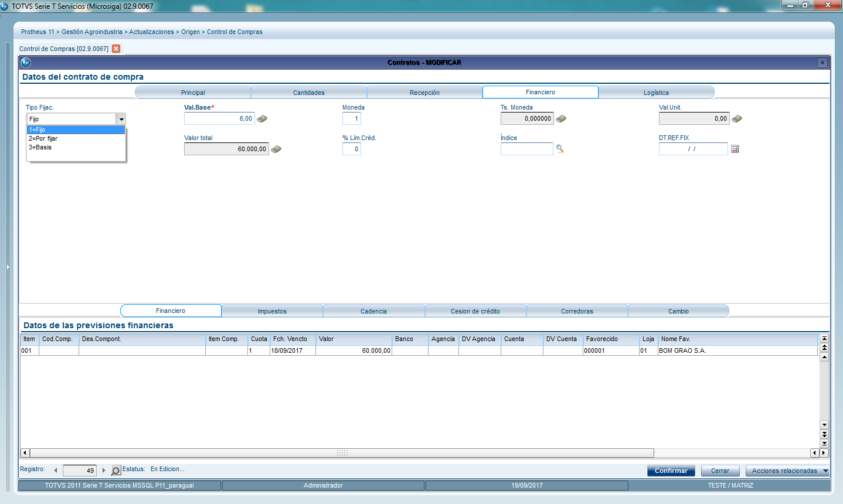
Task: Open calendar picker for DT.REF.FIX
Action: [735, 149]
